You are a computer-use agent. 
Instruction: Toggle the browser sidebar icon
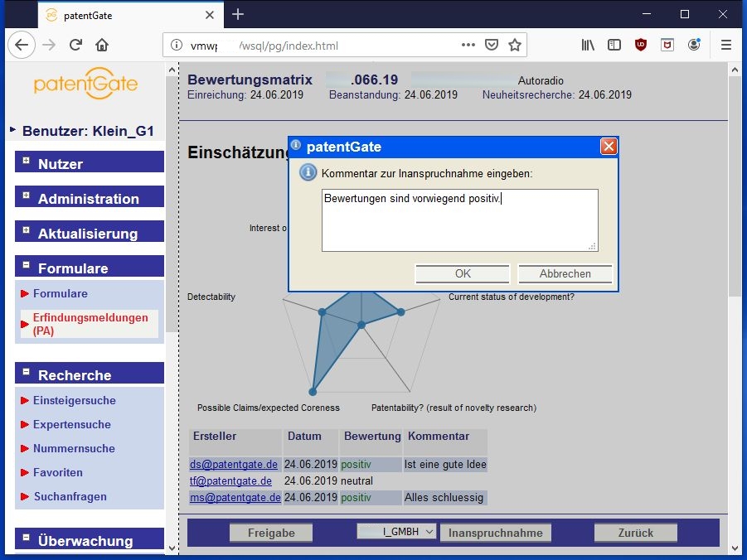614,45
